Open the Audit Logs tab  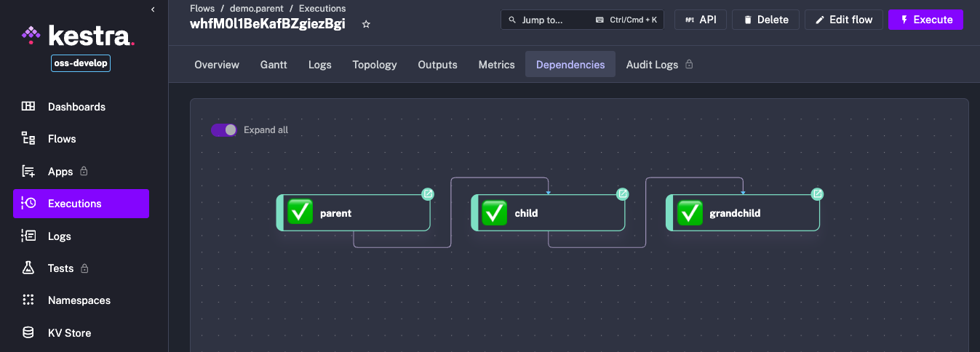tap(652, 65)
